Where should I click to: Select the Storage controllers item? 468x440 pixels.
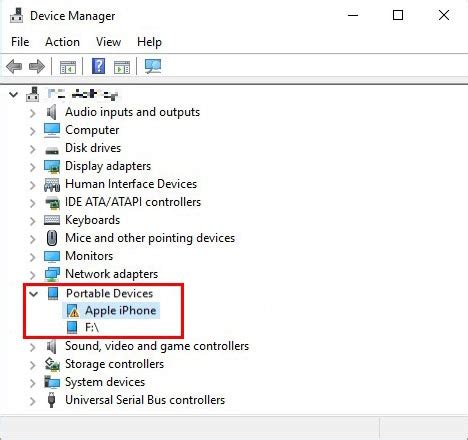[114, 364]
